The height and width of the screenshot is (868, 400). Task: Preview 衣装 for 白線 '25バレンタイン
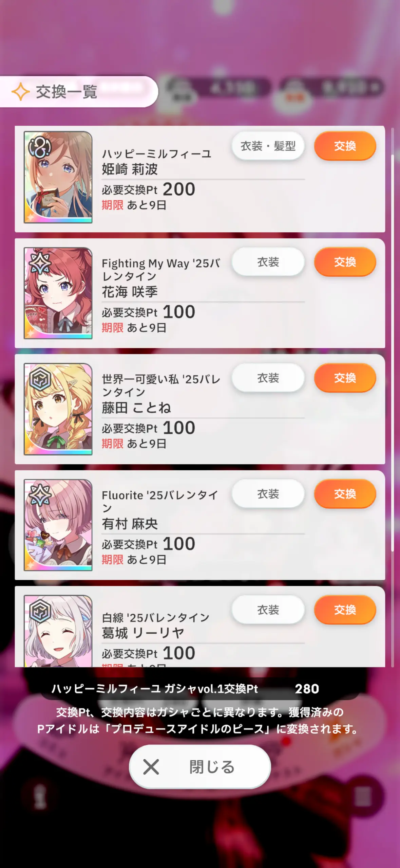click(268, 610)
